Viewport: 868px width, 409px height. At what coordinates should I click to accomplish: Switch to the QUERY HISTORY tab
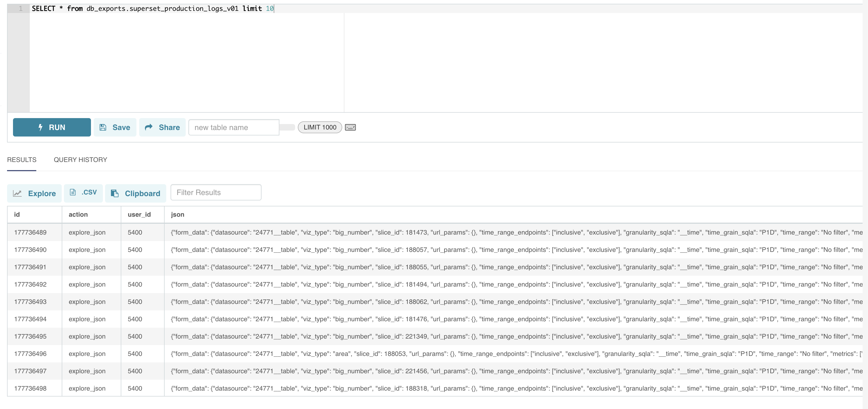pos(80,160)
